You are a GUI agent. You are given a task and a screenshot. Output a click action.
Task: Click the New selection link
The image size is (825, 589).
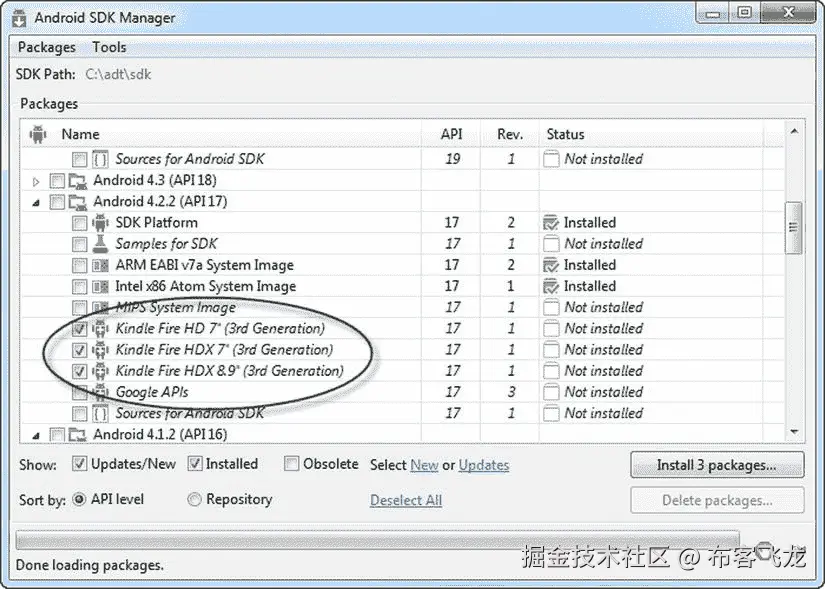point(424,465)
